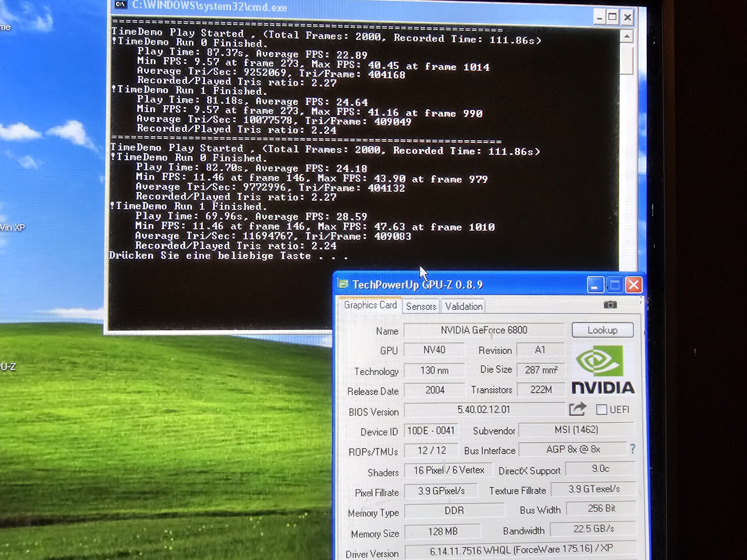747x560 pixels.
Task: Click the GPU-Z screenshot camera icon
Action: [610, 305]
